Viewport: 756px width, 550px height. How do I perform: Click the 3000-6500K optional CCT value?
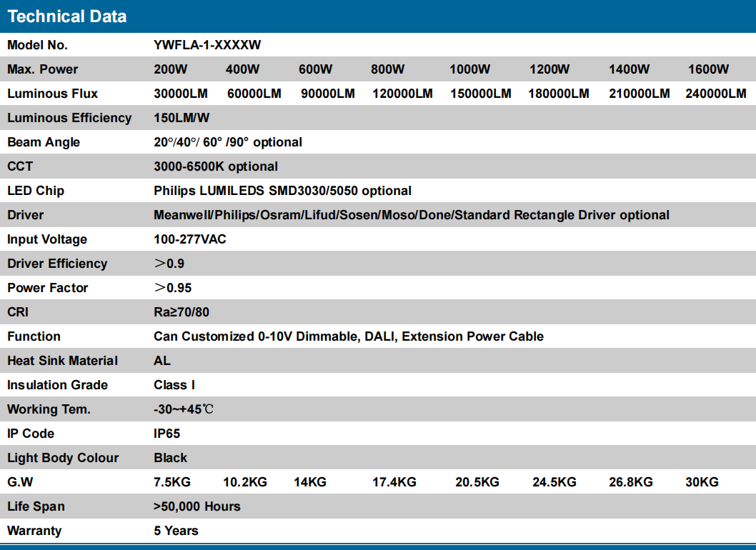click(216, 166)
